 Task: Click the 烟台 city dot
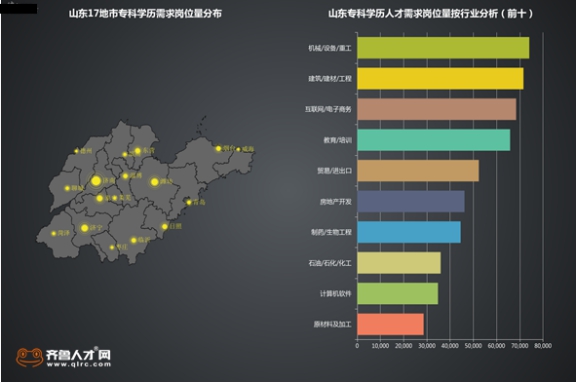218,148
